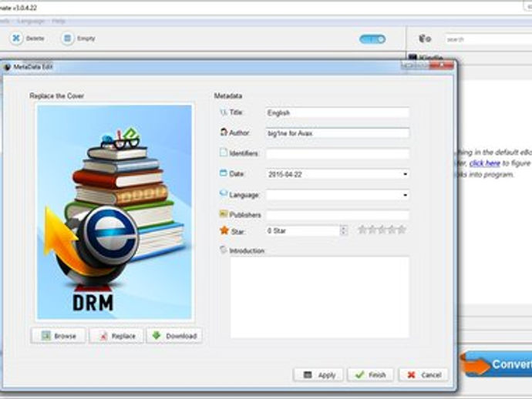Click the Delete toolbar button
This screenshot has height=399, width=532.
[x=28, y=39]
